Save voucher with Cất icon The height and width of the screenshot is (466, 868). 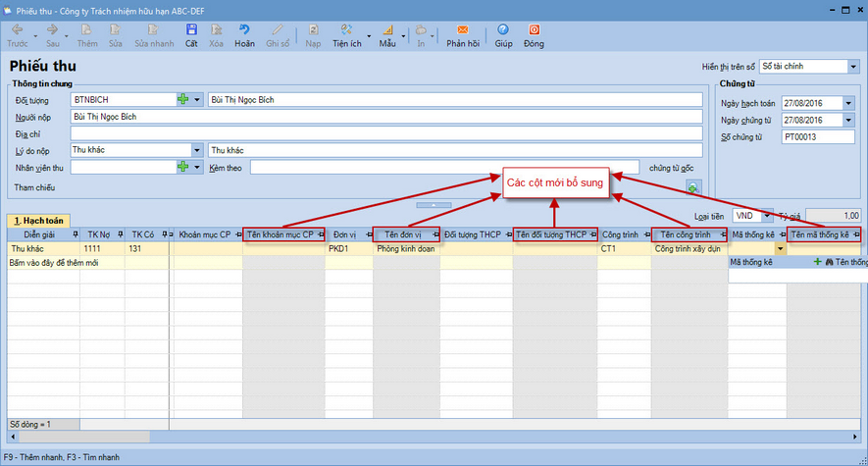pyautogui.click(x=191, y=29)
